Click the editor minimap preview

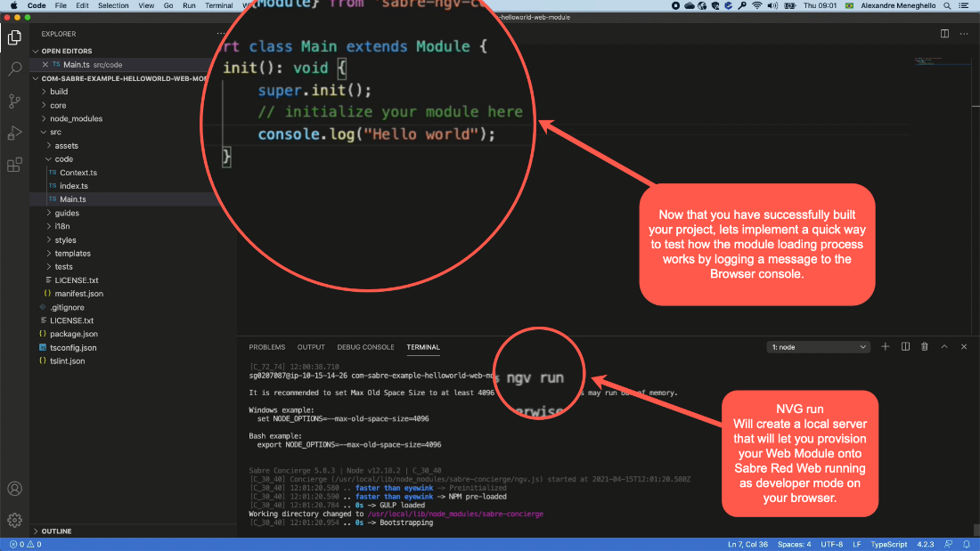942,61
